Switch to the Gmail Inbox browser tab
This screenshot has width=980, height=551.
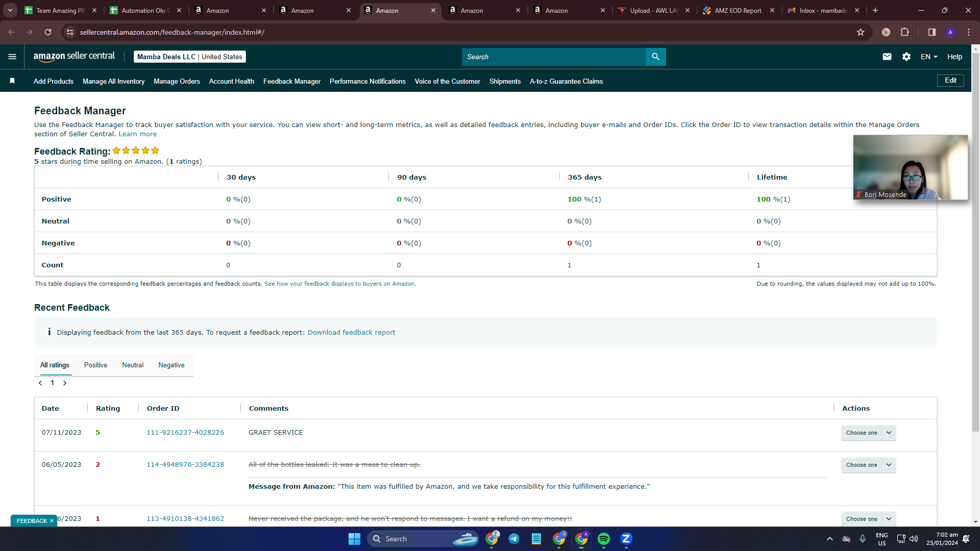pyautogui.click(x=823, y=10)
